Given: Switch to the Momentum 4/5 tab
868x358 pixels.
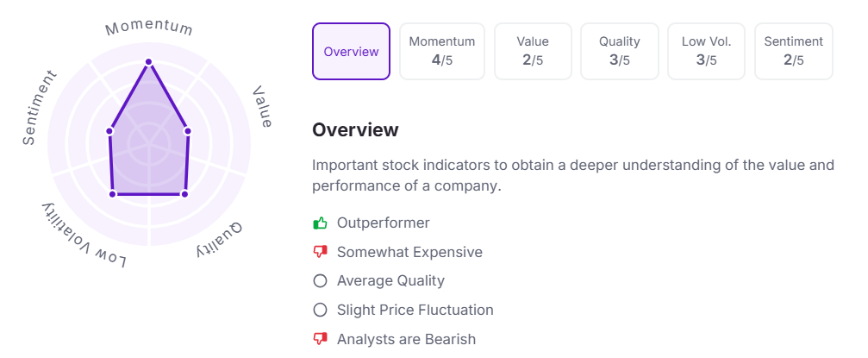Looking at the screenshot, I should point(441,52).
